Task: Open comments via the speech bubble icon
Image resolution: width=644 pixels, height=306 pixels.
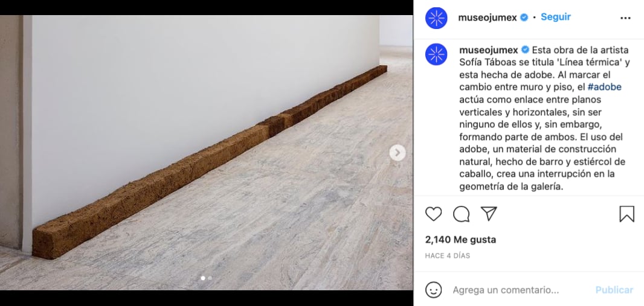Action: pos(461,214)
